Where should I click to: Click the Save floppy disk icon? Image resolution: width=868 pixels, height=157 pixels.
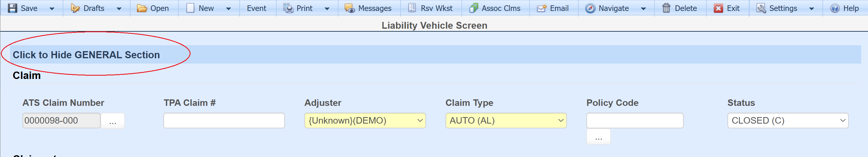pos(12,8)
